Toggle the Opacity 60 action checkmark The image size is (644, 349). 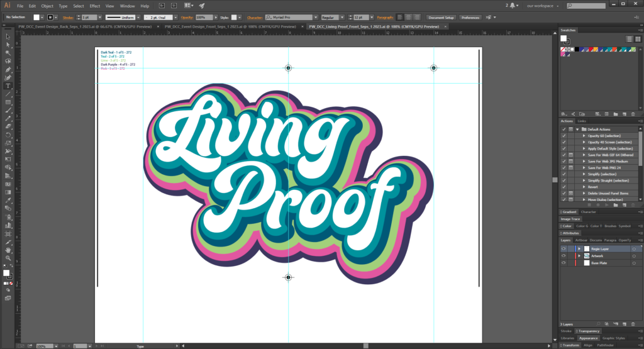click(564, 136)
